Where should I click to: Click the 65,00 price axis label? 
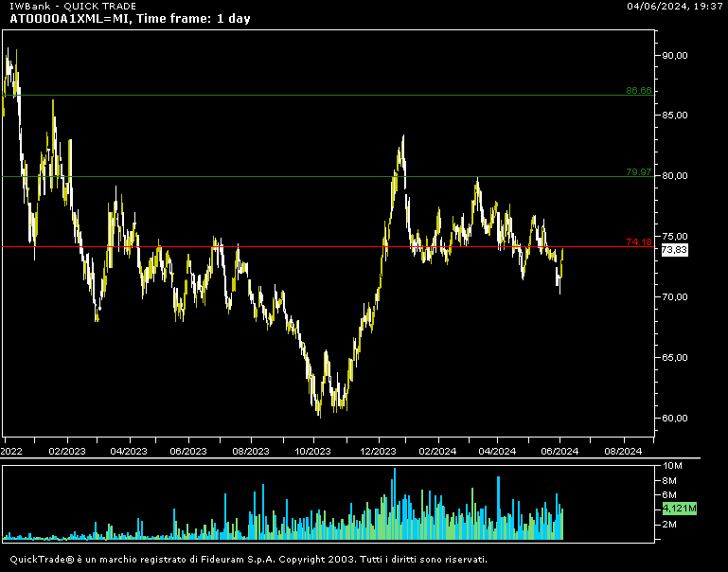click(x=675, y=357)
